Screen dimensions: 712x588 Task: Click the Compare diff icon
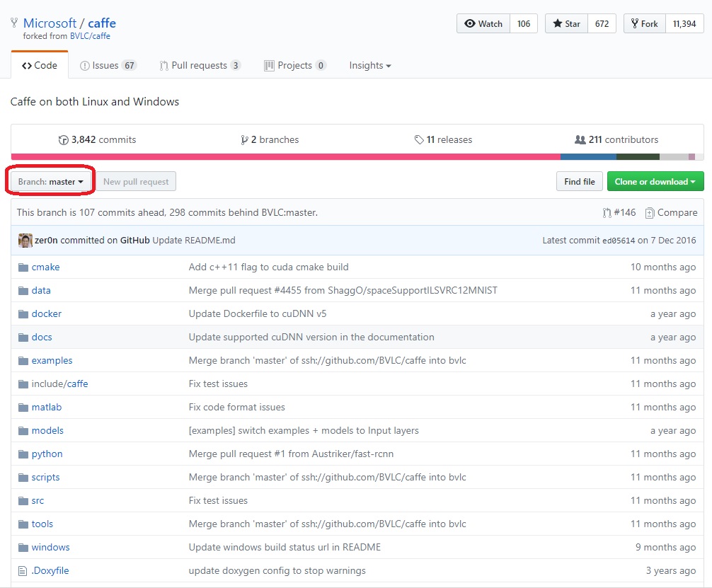[x=649, y=213]
